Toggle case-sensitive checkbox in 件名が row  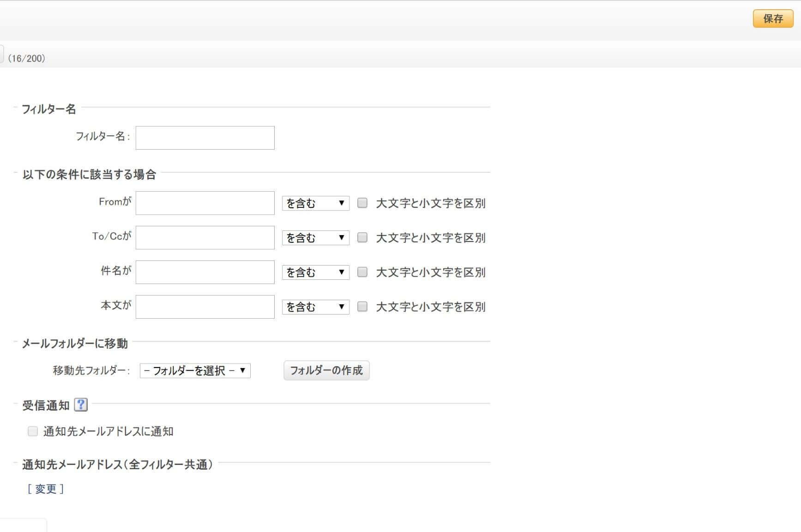(x=362, y=272)
